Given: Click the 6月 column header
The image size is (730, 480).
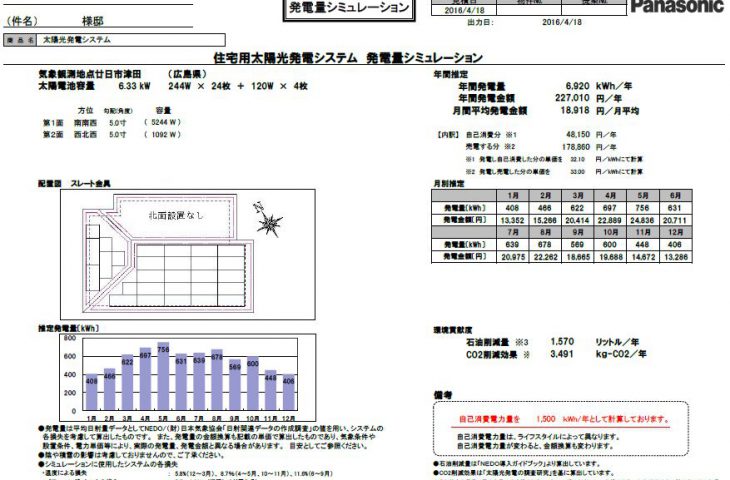Looking at the screenshot, I should (x=676, y=196).
